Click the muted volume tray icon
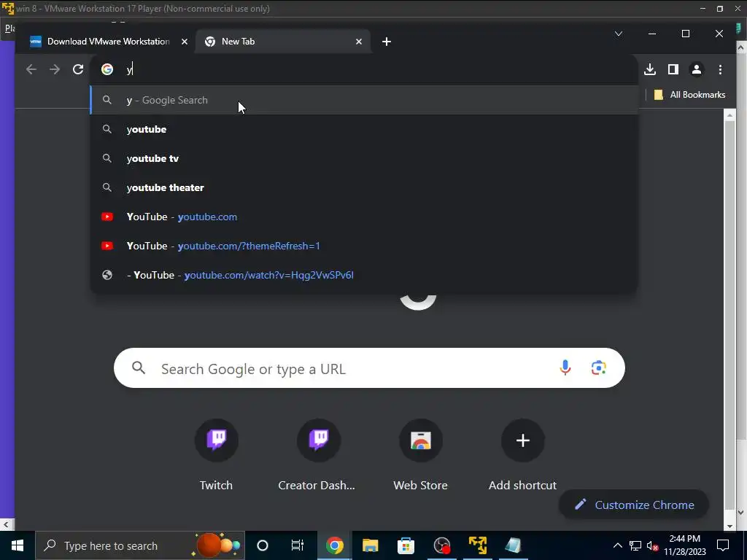 coord(652,546)
